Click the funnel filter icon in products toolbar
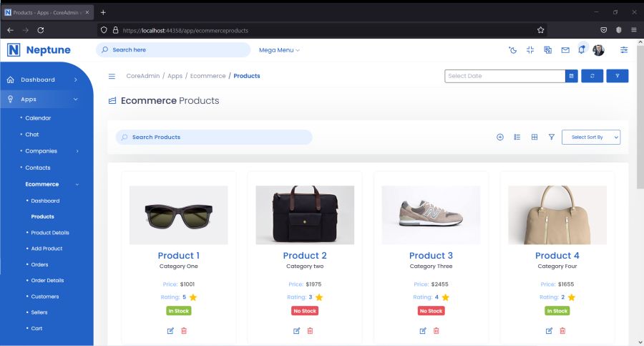The height and width of the screenshot is (346, 644). [x=552, y=137]
